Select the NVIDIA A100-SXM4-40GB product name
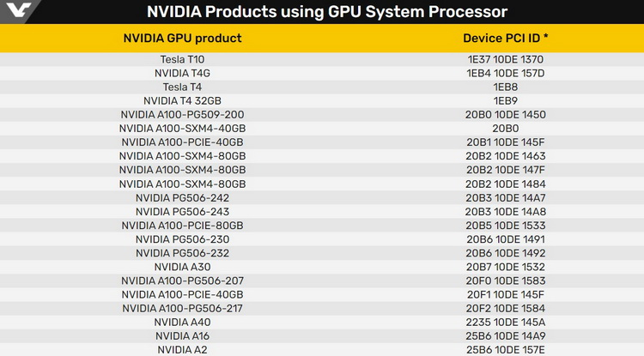The height and width of the screenshot is (356, 644). pos(183,129)
